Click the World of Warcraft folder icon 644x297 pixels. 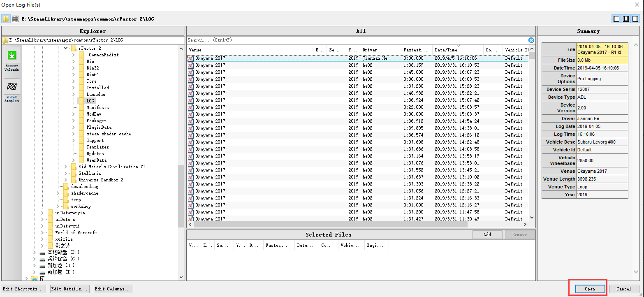[50, 232]
